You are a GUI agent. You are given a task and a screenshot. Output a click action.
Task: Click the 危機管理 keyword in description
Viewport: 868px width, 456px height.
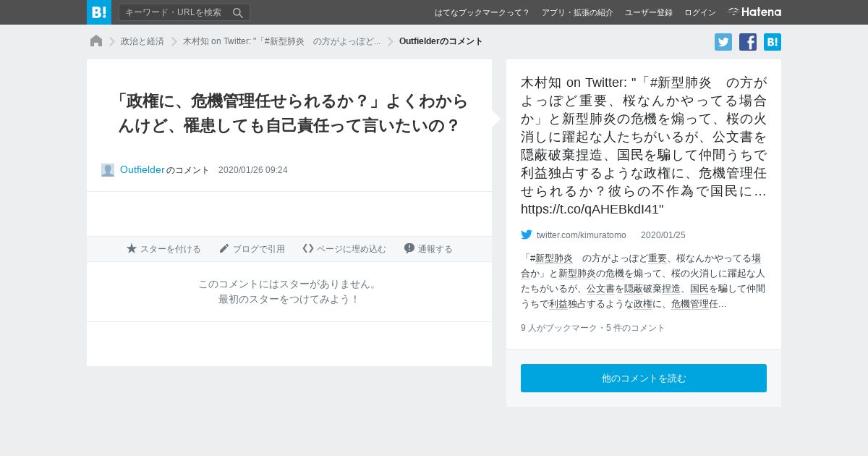point(689,304)
